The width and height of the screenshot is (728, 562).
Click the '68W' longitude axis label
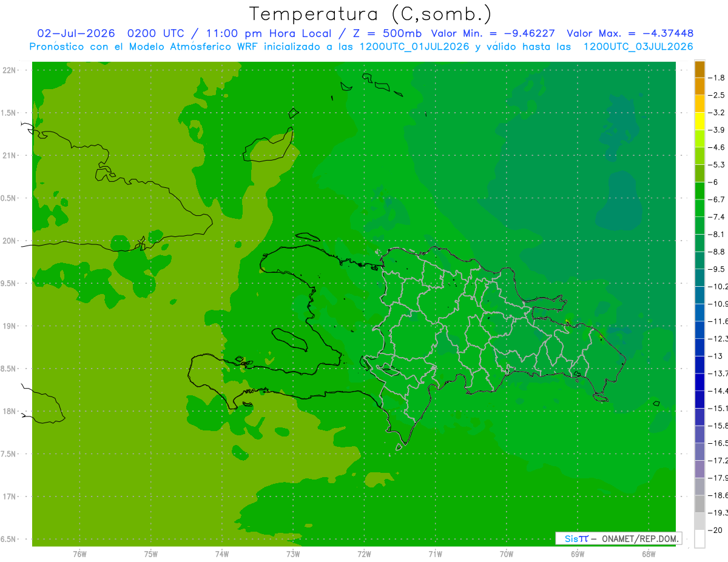coord(648,554)
